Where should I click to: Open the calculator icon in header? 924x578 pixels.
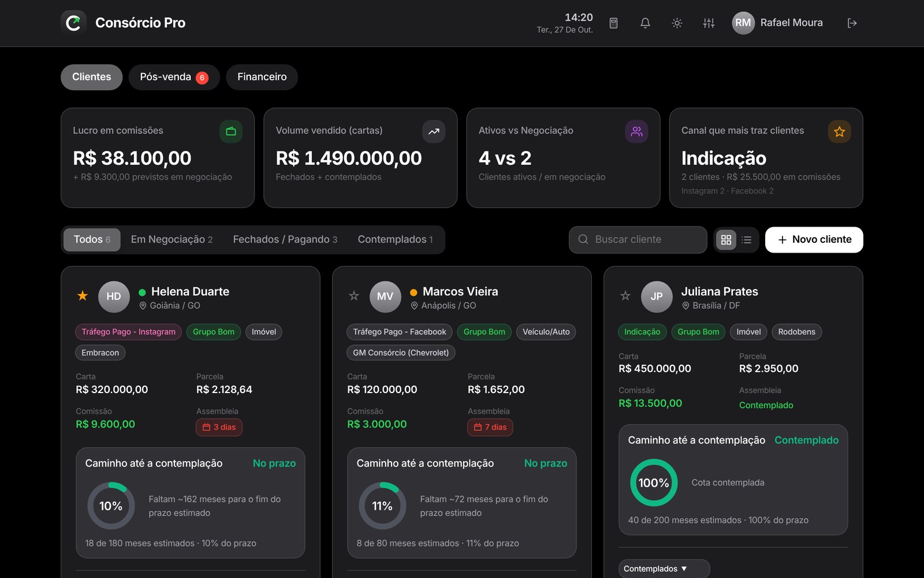(x=613, y=23)
